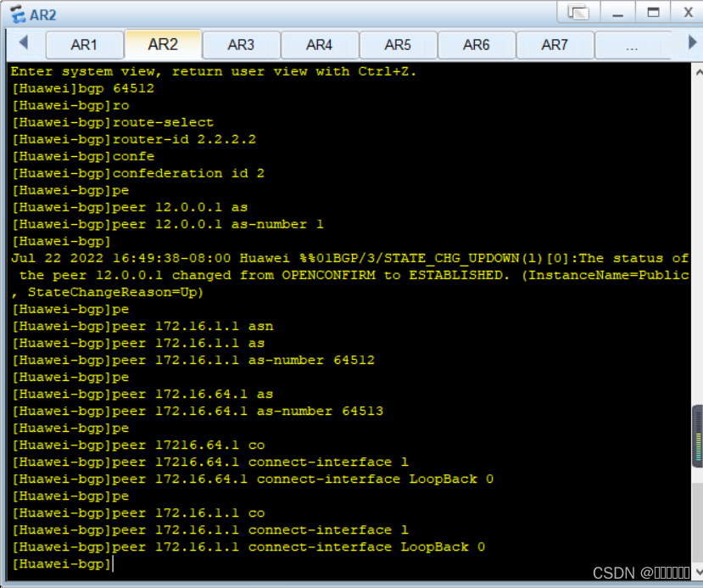
Task: Click 'peer 172.16.1.1 asn' line
Action: [142, 327]
